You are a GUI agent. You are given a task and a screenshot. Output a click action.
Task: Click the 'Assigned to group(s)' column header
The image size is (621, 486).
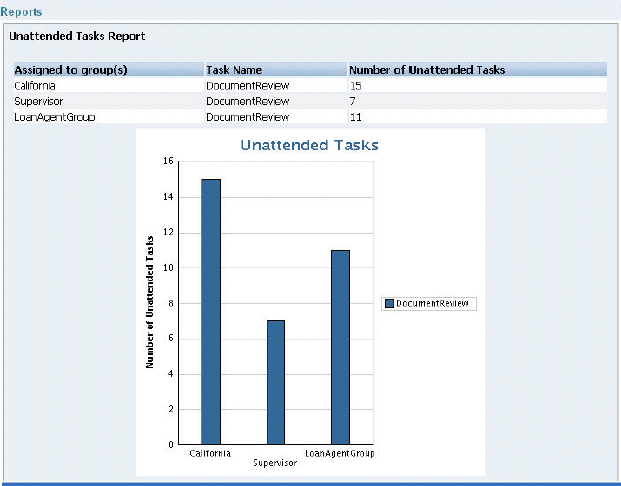point(109,70)
